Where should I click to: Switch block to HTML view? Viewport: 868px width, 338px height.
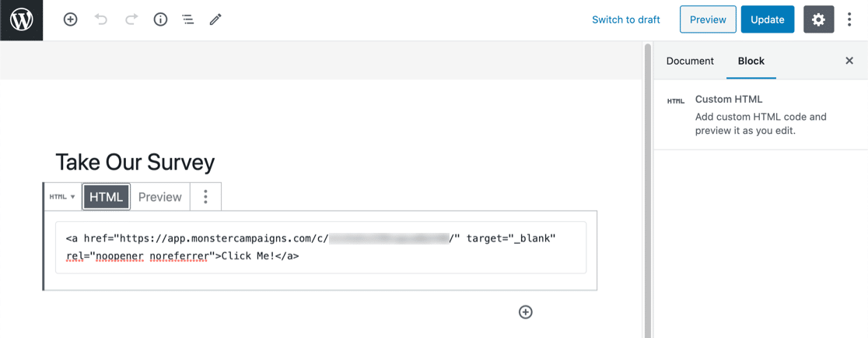106,197
